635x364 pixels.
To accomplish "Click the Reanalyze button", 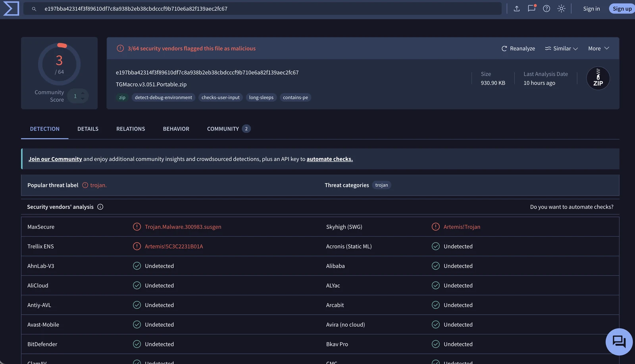I will [x=518, y=48].
